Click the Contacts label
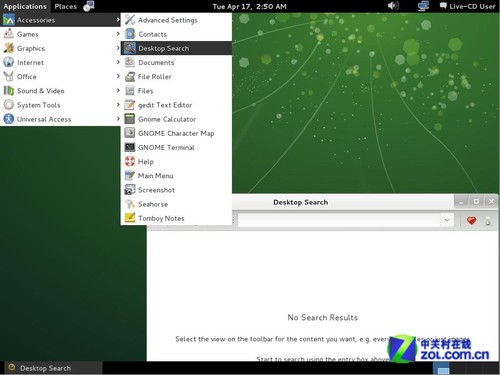Screen dimensions: 500x375 point(152,34)
